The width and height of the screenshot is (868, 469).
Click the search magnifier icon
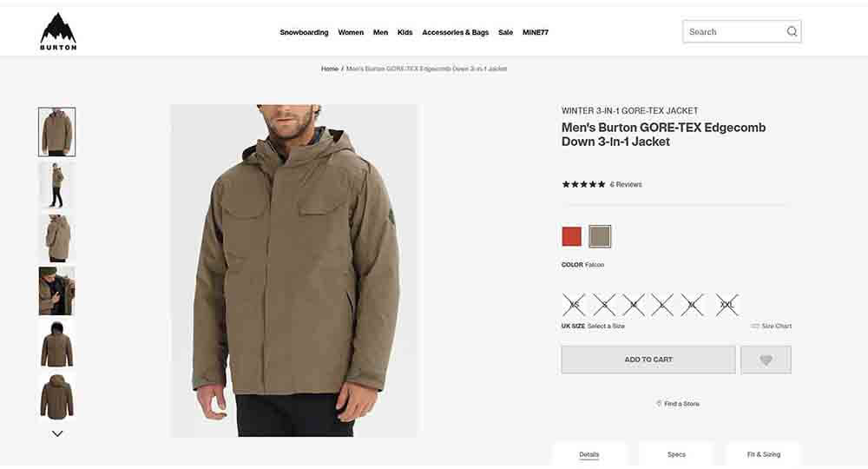pyautogui.click(x=792, y=31)
